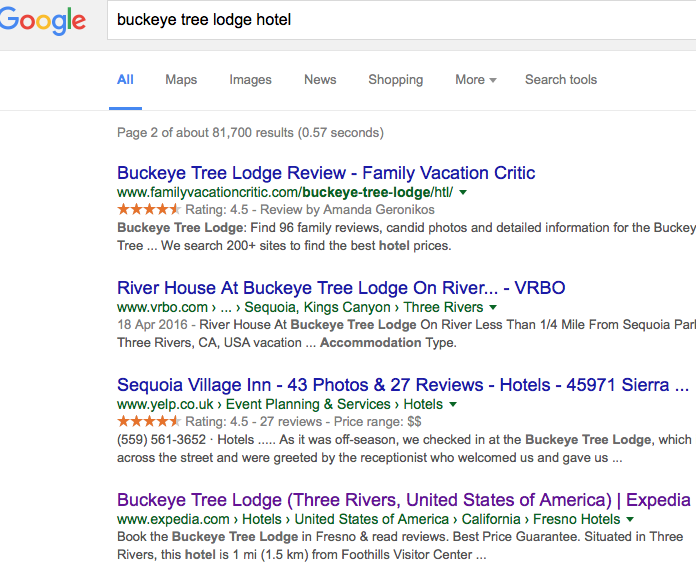Click the Google logo
The image size is (696, 576).
pos(42,22)
